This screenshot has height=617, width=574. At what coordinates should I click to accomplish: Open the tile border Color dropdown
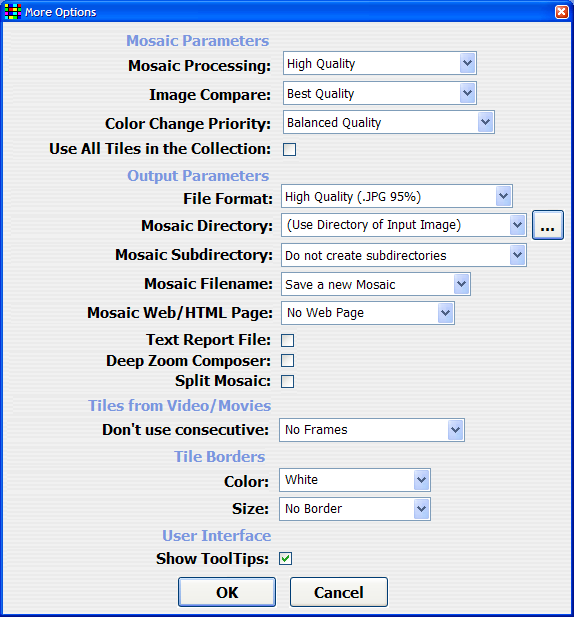tap(355, 480)
